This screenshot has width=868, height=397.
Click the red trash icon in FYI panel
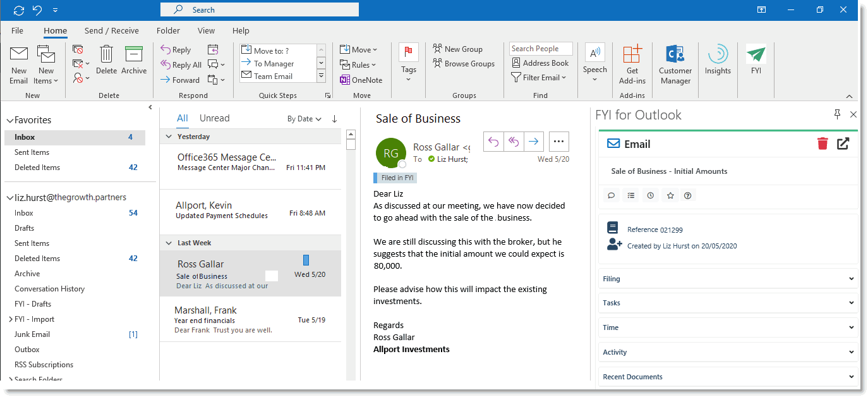coord(823,144)
